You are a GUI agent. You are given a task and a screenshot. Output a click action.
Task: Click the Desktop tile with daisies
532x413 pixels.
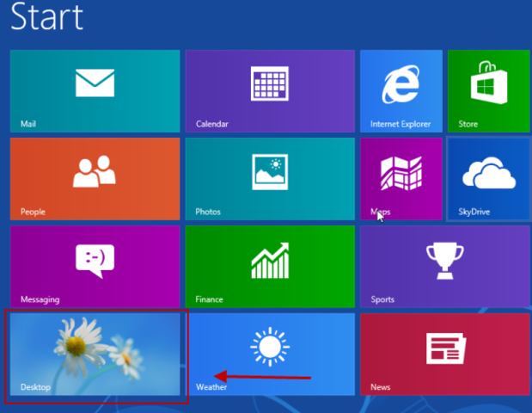pos(95,354)
